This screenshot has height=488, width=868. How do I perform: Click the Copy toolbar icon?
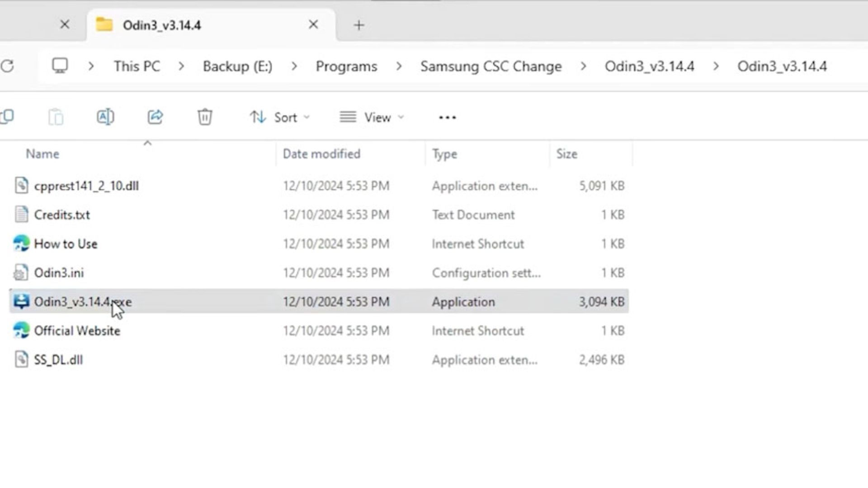click(x=7, y=117)
